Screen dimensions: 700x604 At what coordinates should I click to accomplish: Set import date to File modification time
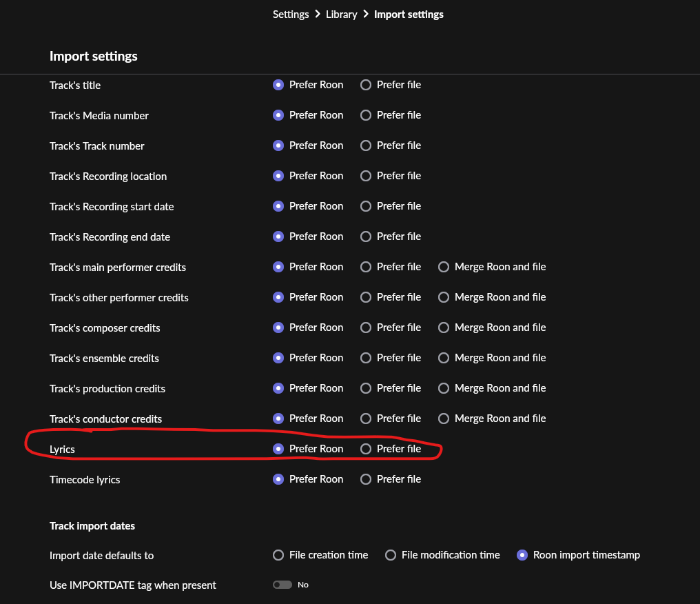point(391,555)
